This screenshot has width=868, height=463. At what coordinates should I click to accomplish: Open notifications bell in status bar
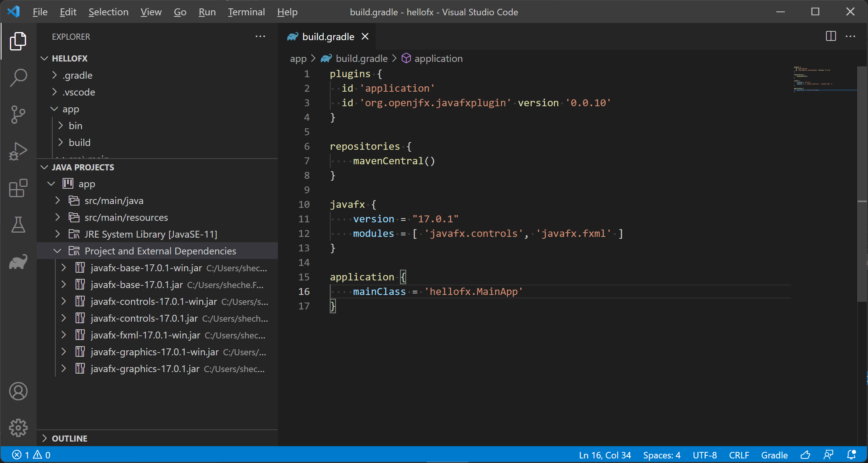tap(851, 455)
